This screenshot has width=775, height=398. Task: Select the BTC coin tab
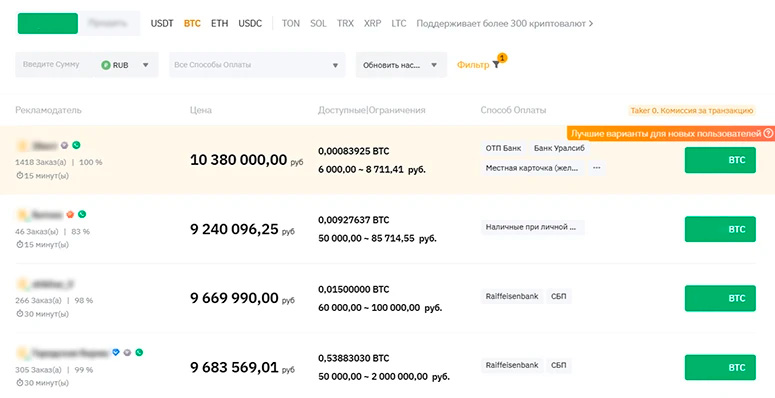tap(192, 23)
